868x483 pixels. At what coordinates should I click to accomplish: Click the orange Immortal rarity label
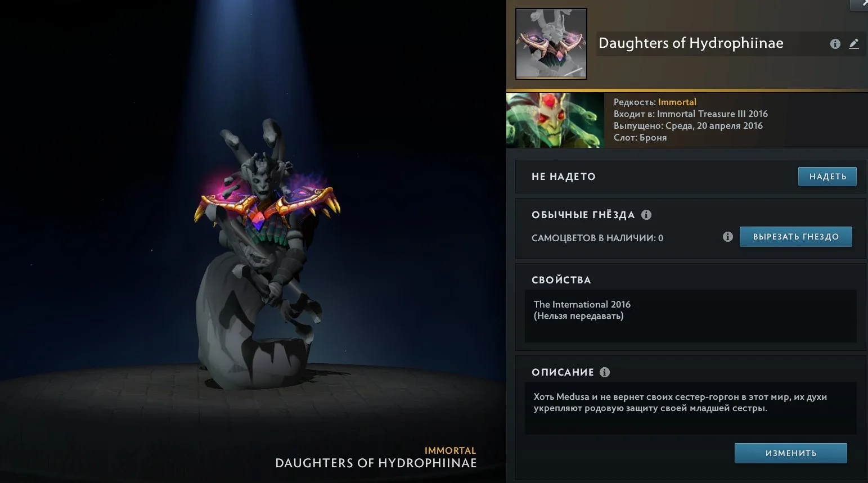[x=677, y=102]
